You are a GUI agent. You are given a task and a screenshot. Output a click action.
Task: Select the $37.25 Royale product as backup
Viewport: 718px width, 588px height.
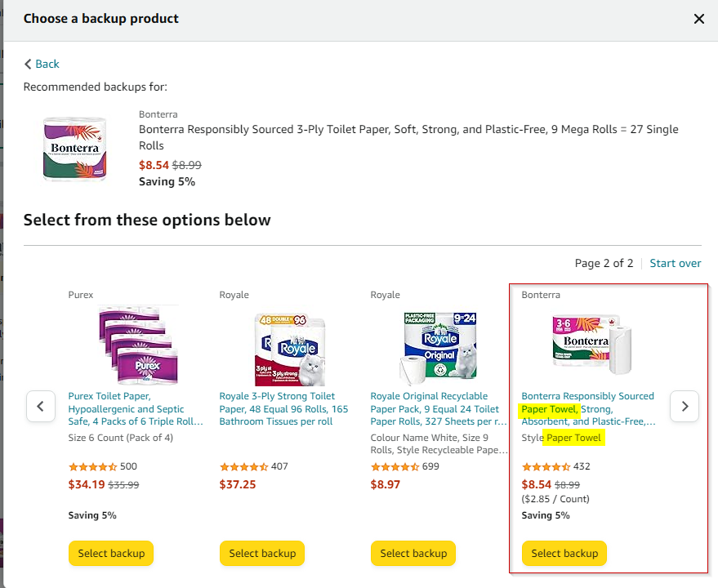point(262,553)
